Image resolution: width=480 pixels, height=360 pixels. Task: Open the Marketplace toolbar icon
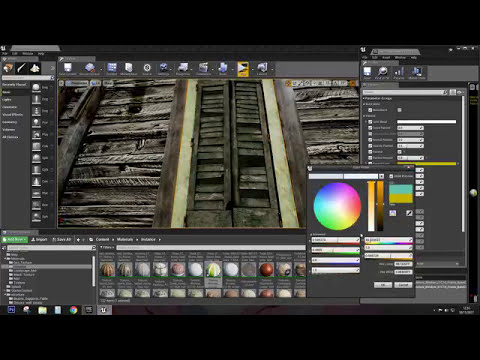point(129,69)
